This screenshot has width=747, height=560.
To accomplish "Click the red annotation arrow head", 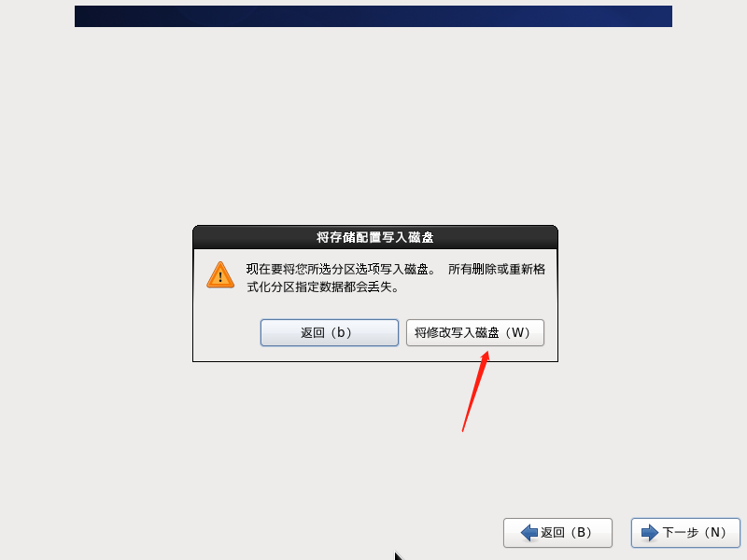I will coord(484,358).
